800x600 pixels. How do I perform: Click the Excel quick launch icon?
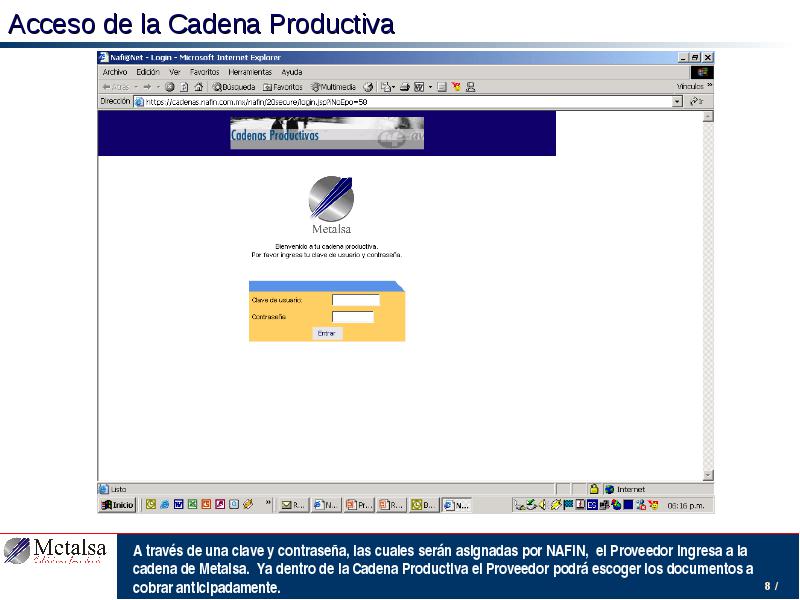point(192,505)
